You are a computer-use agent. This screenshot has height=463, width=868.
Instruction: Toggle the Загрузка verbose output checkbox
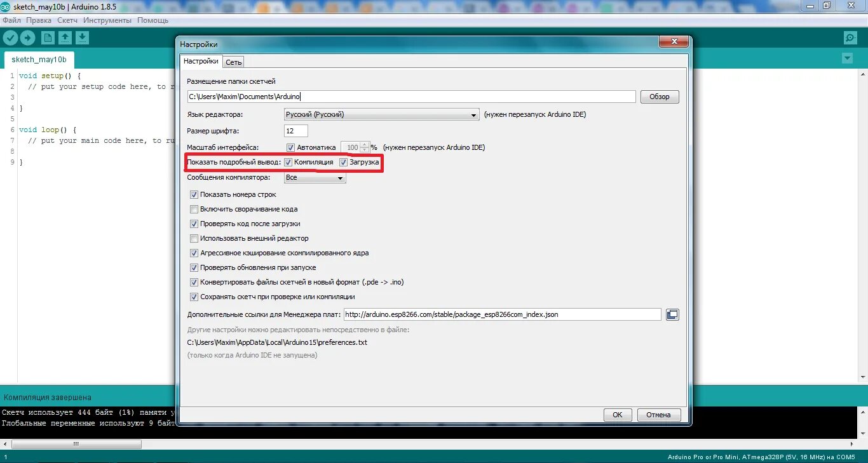pos(344,163)
